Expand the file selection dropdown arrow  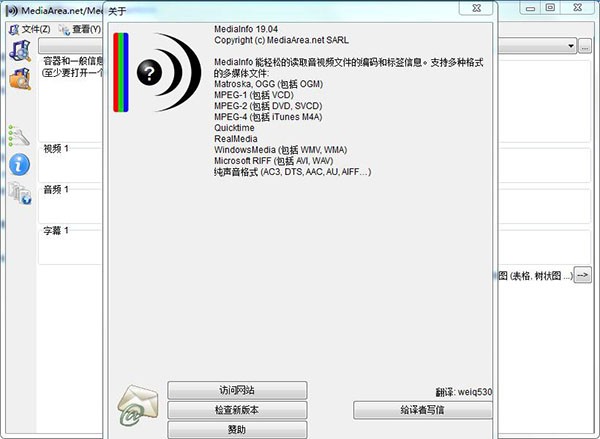pos(571,46)
